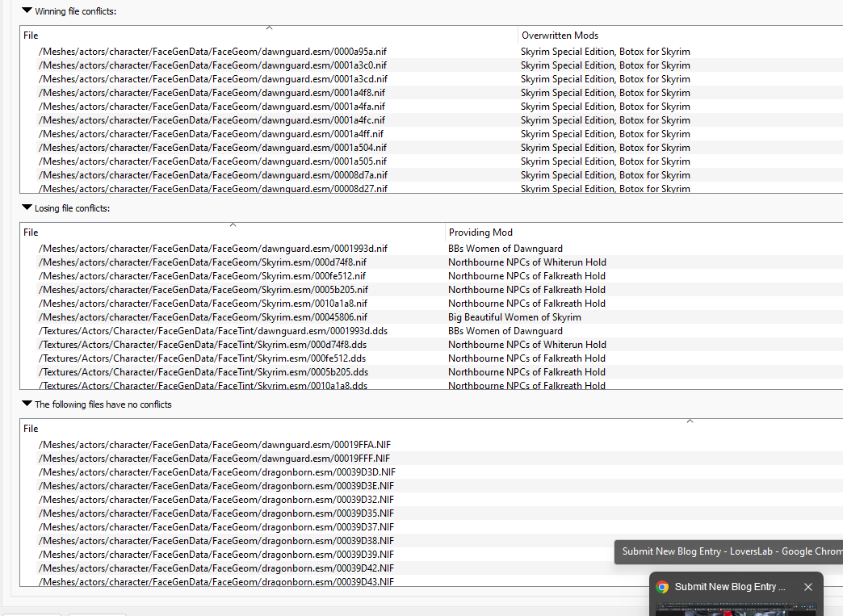This screenshot has width=843, height=616.
Task: Click the Chrome icon in the taskbar preview
Action: (x=662, y=587)
